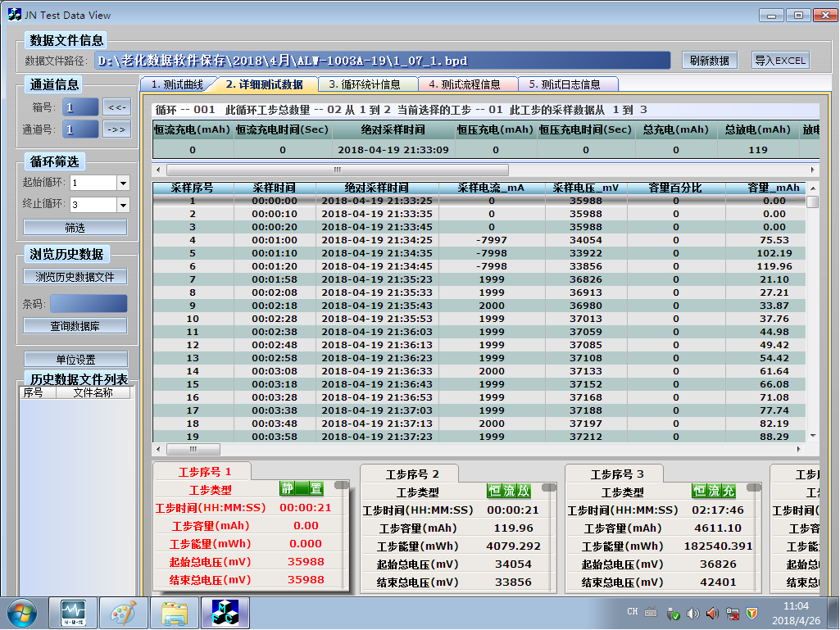Viewport: 840px width, 630px height.
Task: Click the 条码 barcode input field
Action: (x=89, y=303)
